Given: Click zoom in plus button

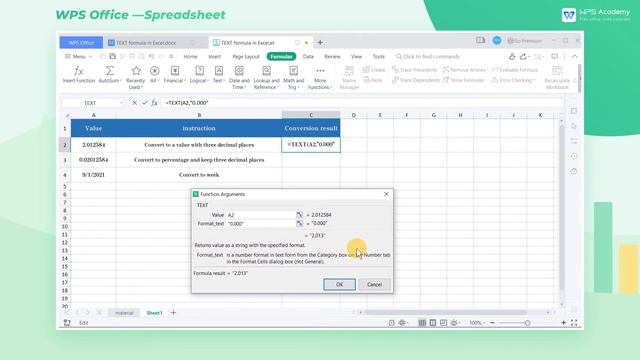Looking at the screenshot, I should coord(563,322).
